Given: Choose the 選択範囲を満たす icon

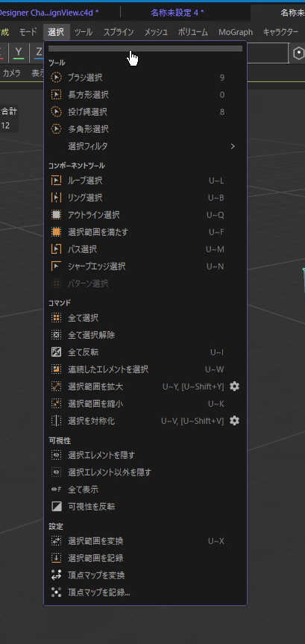Looking at the screenshot, I should point(56,232).
